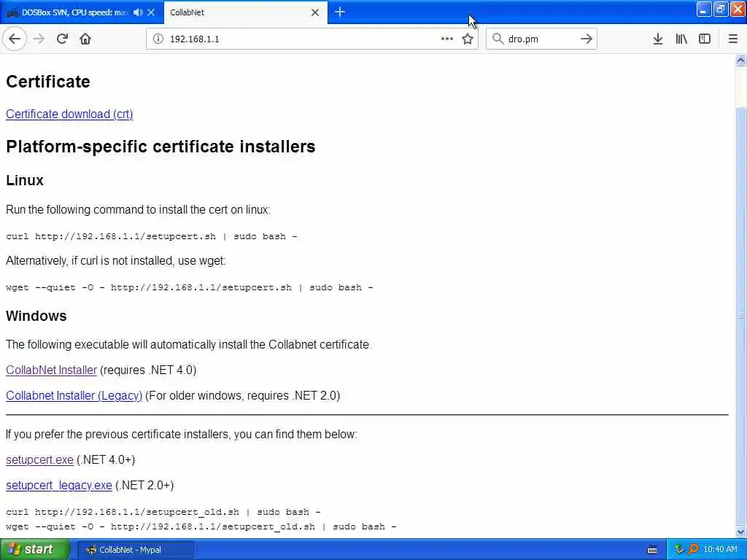Select CollabNet - Mypal taskbar button
Screen dimensions: 747x560
coord(136,550)
